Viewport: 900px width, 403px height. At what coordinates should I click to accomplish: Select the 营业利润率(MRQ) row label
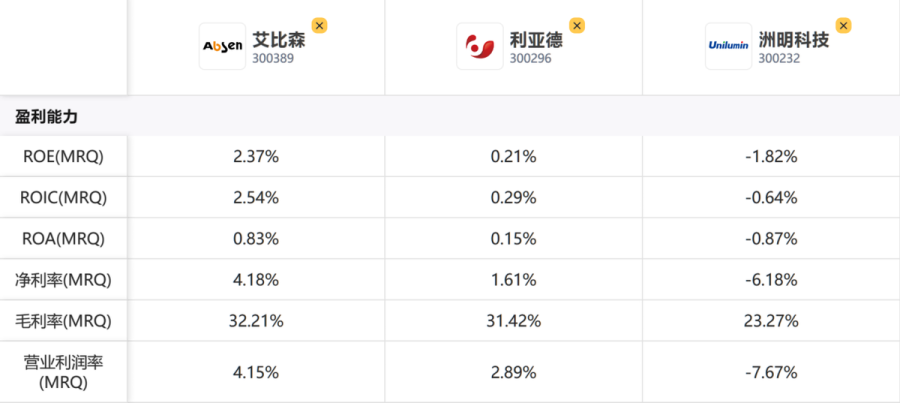point(63,372)
